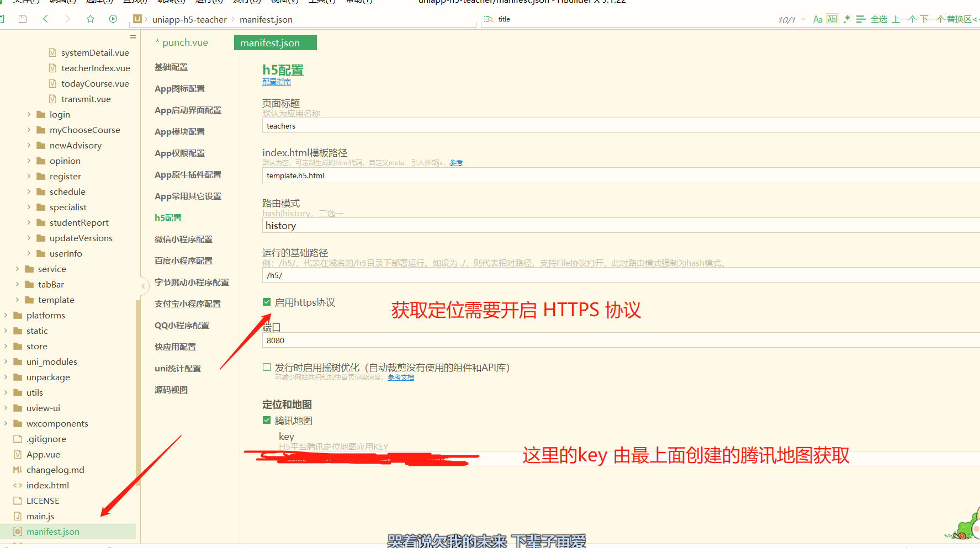Open the App模块配置 section

[x=179, y=131]
